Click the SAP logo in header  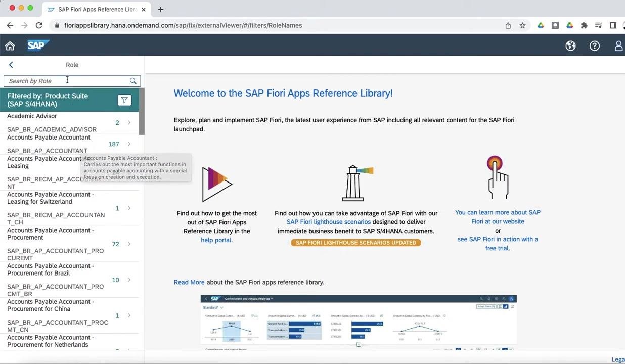coord(38,45)
